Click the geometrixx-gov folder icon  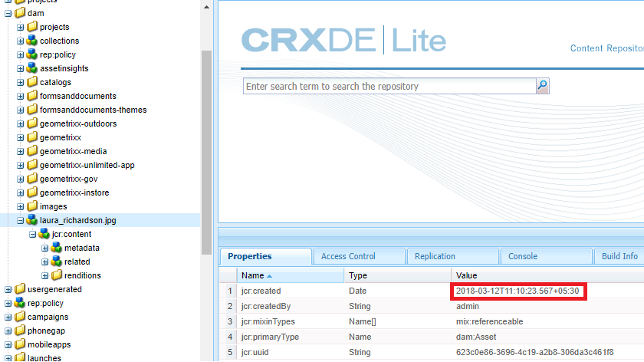point(32,179)
